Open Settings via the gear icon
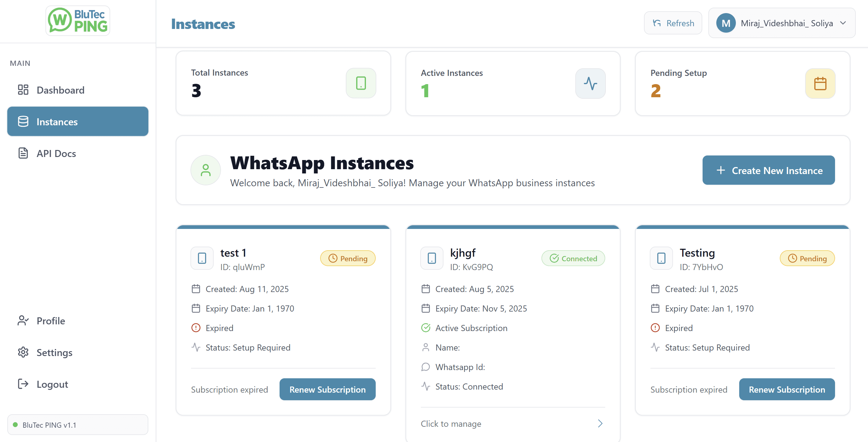Viewport: 868px width, 442px height. (23, 352)
